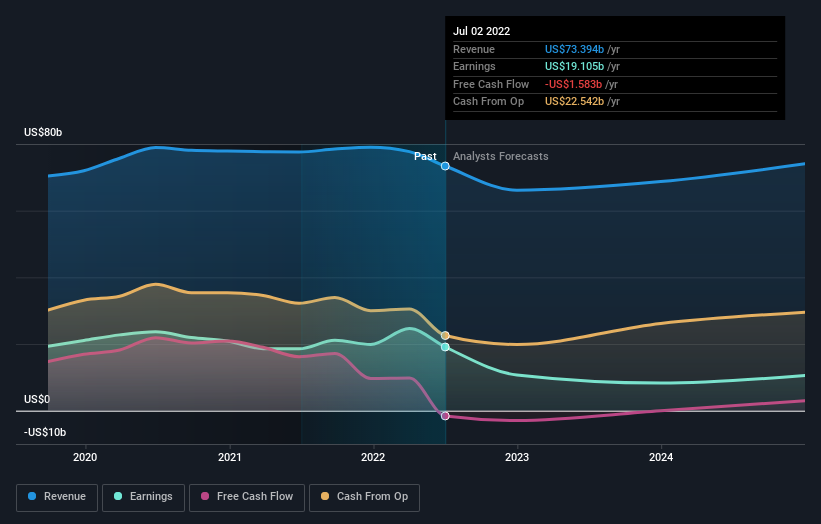
Task: Click the Revenue row label in tooltip
Action: [474, 49]
